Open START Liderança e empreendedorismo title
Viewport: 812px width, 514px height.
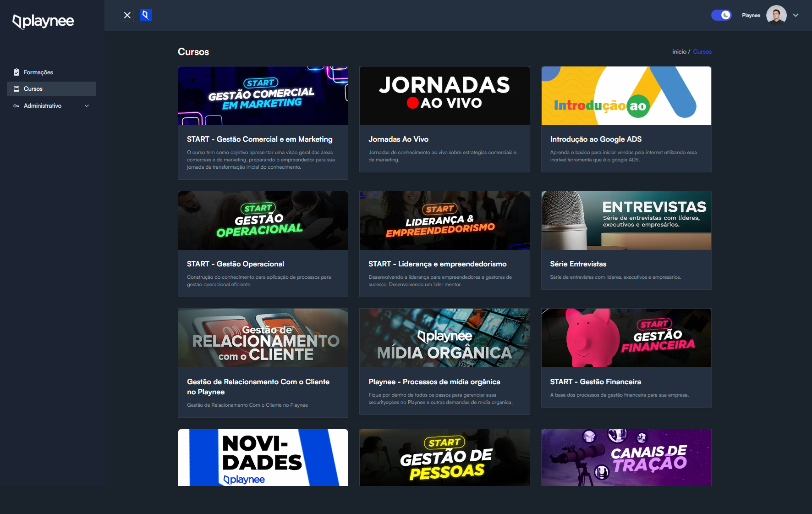point(438,264)
